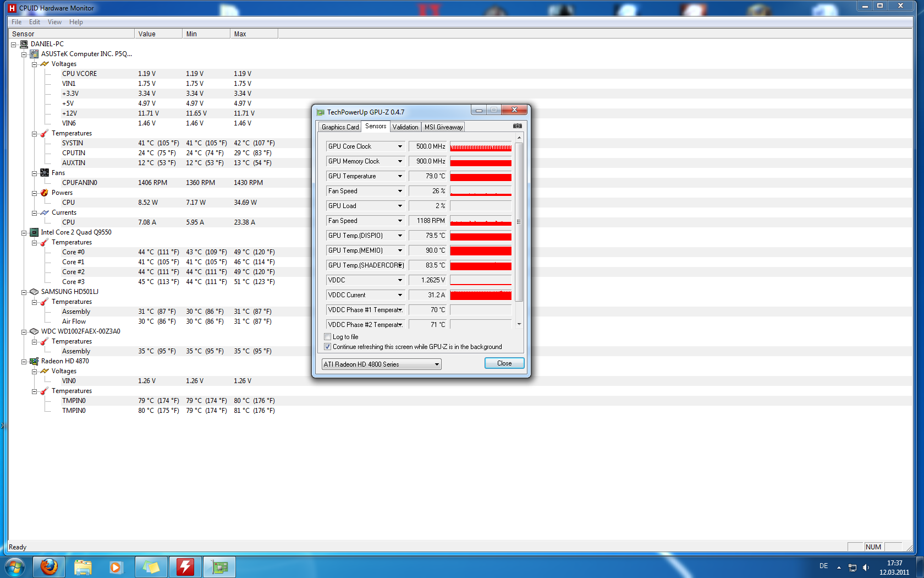Viewport: 924px width, 578px height.
Task: Click the ASUSTeK motherboard icon
Action: (x=34, y=54)
